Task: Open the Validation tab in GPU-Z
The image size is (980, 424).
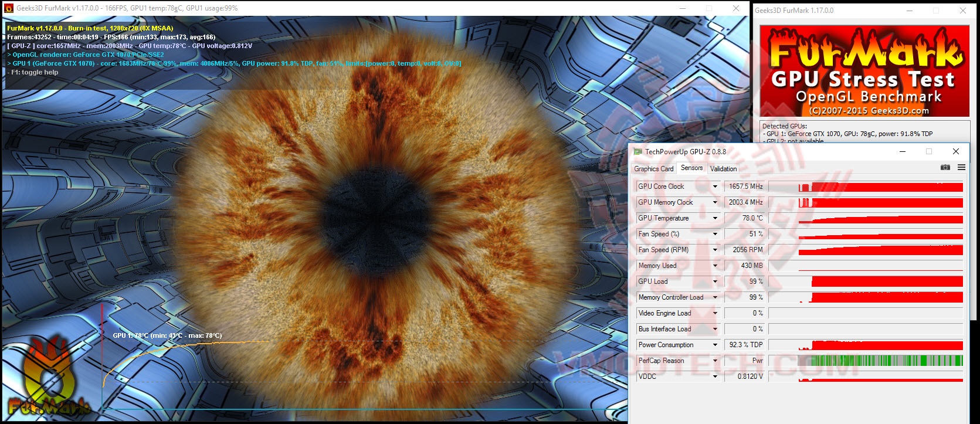Action: [724, 169]
